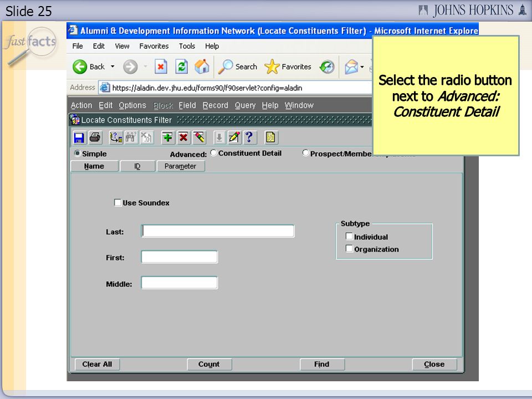532x399 pixels.
Task: Click into the Last name input field
Action: (x=218, y=231)
